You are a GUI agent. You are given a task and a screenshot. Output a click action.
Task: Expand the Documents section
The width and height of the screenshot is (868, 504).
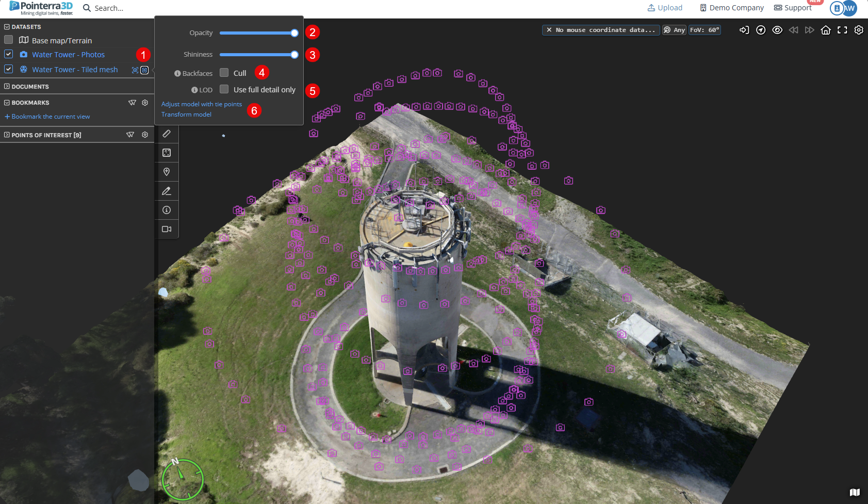[7, 87]
